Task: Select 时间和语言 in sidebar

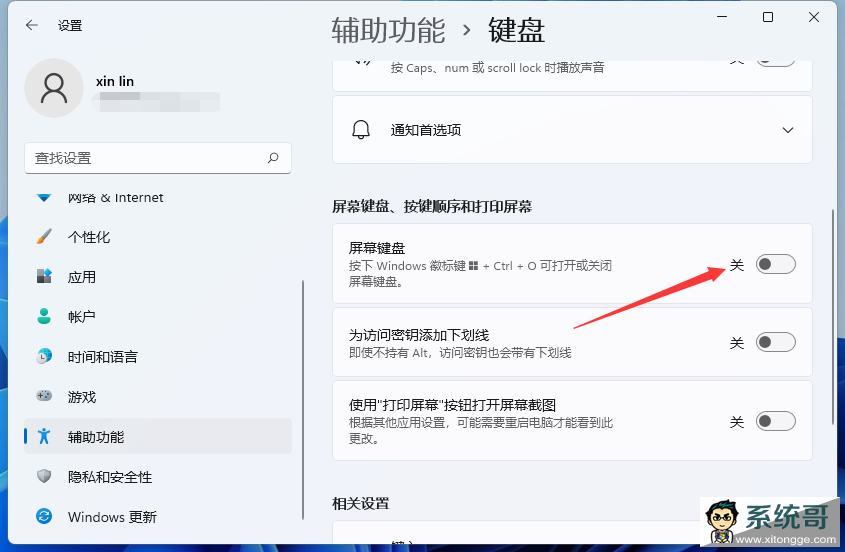Action: (x=158, y=356)
